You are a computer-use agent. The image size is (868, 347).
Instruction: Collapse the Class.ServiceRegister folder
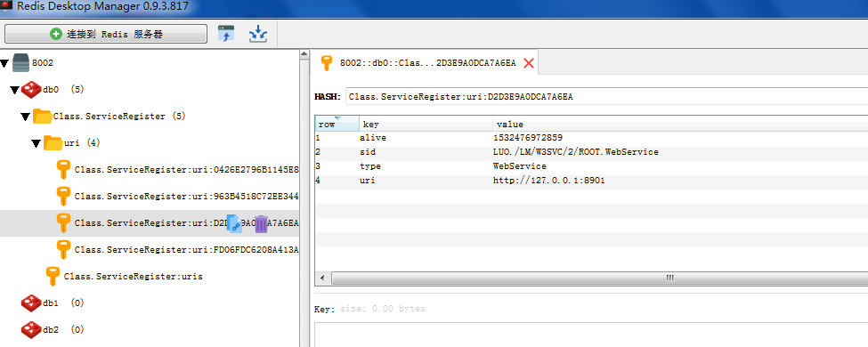click(x=26, y=117)
